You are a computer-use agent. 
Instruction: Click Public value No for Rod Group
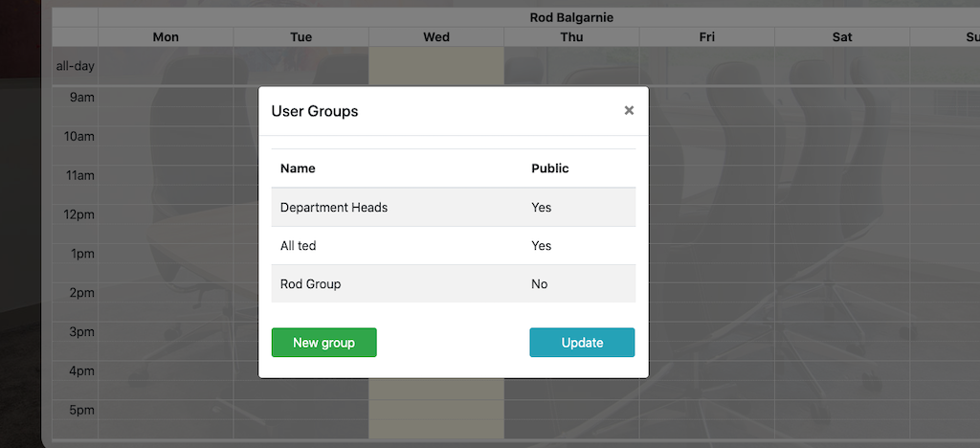click(x=540, y=284)
